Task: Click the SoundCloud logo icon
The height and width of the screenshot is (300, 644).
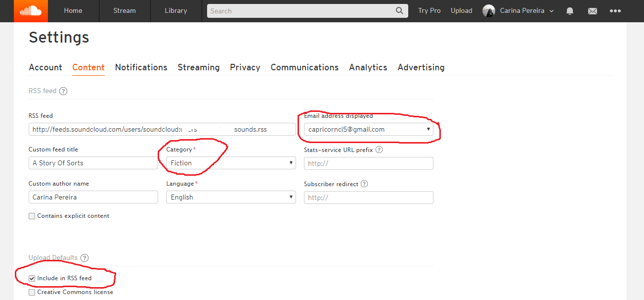Action: 31,11
